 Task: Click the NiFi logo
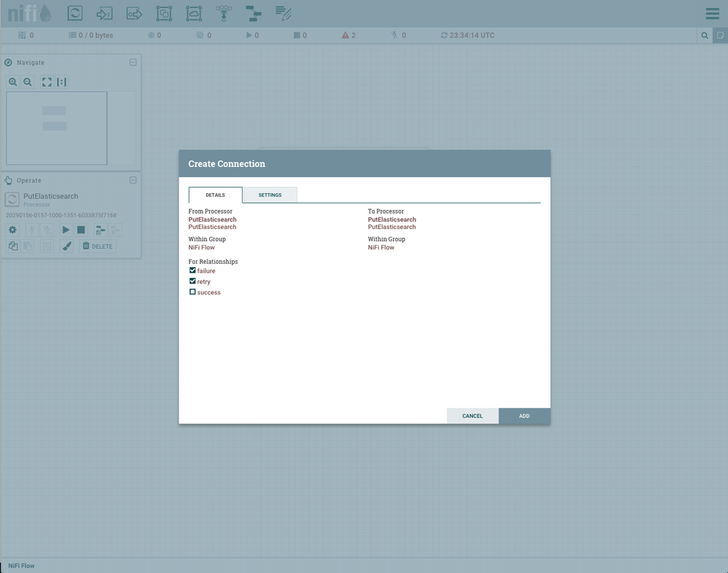pyautogui.click(x=29, y=13)
